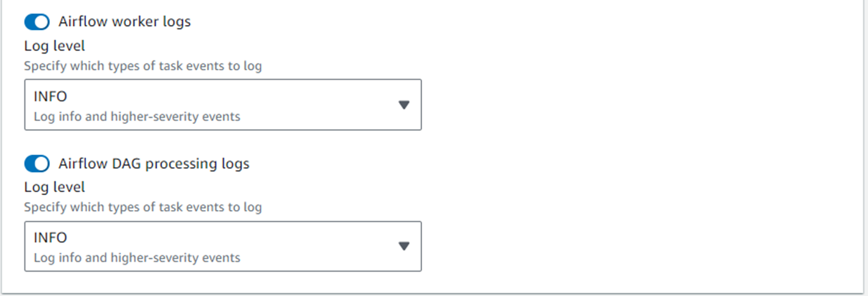Click blue track of Airflow worker logs switch

coord(30,22)
